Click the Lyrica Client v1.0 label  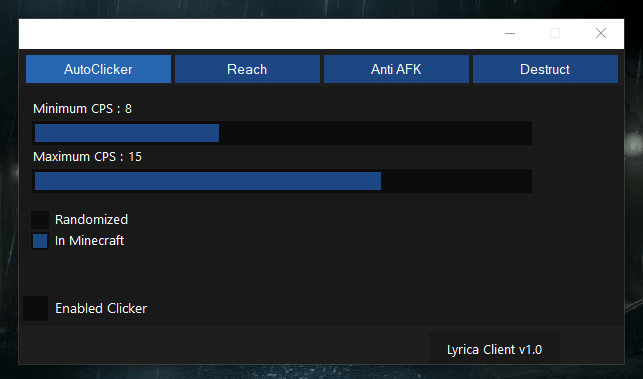494,349
